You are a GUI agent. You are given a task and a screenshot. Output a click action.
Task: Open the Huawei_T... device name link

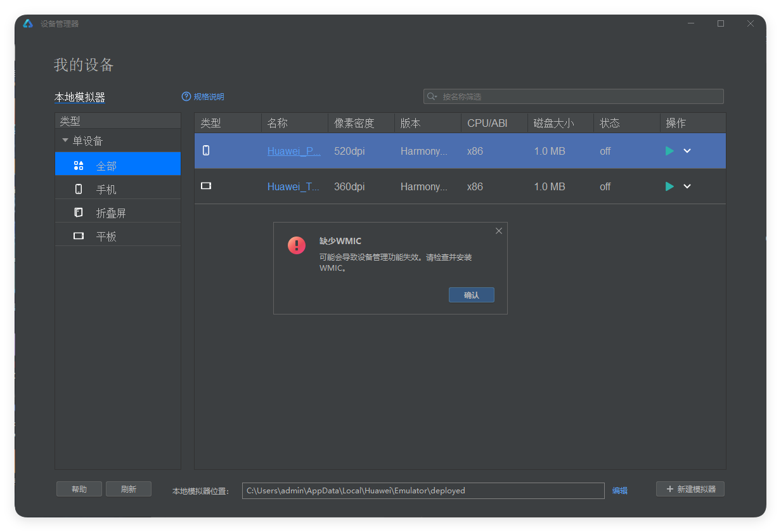(294, 186)
